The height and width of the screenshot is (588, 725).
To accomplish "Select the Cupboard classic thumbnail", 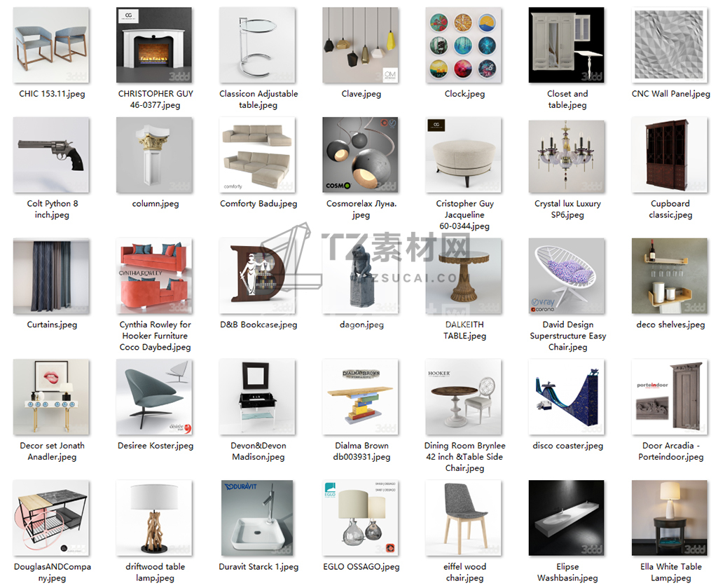I will [x=670, y=155].
